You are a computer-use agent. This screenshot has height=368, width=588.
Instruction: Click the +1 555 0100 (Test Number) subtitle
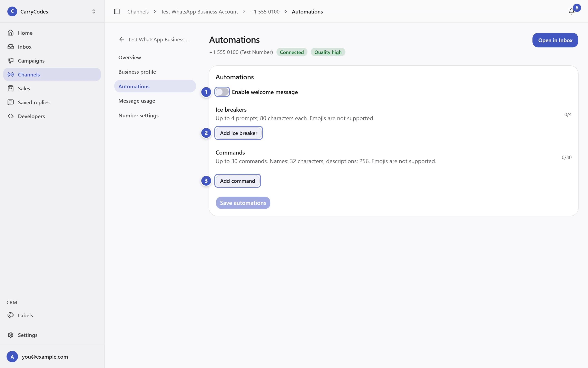tap(241, 52)
